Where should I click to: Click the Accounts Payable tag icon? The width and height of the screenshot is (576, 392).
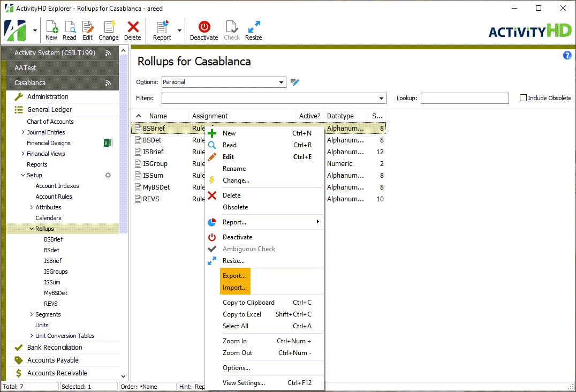coord(19,360)
